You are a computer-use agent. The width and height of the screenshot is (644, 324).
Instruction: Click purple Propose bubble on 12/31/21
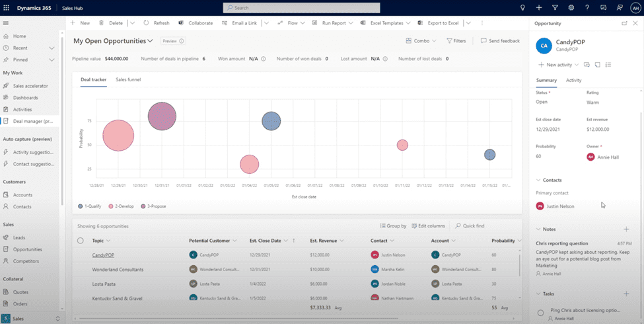point(162,116)
